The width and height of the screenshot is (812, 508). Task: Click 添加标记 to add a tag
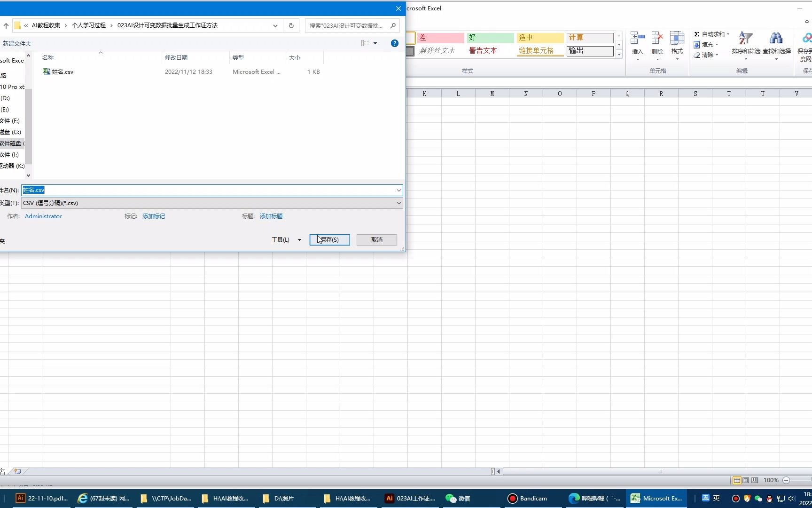pos(154,216)
